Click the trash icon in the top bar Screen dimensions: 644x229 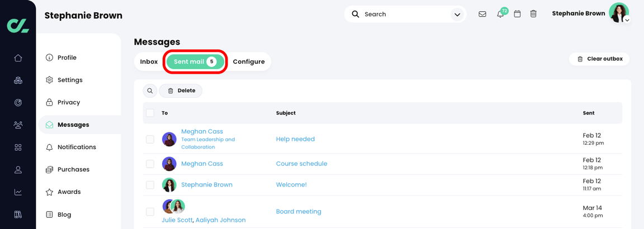[x=533, y=14]
